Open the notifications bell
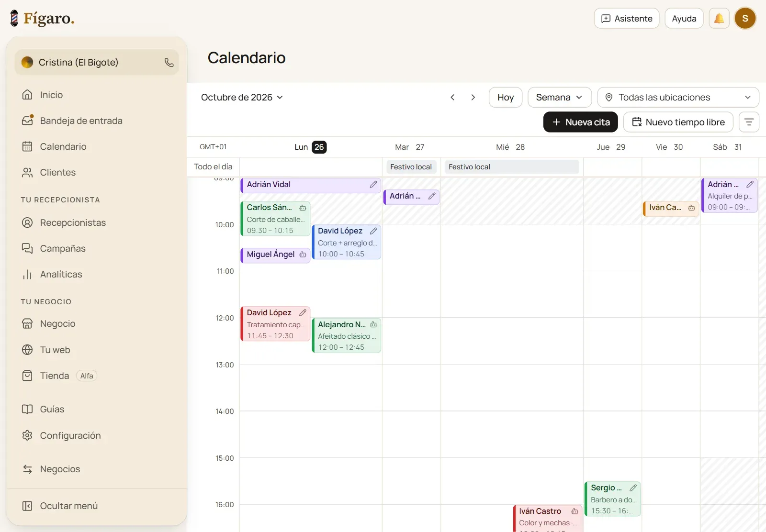766x532 pixels. pos(719,19)
